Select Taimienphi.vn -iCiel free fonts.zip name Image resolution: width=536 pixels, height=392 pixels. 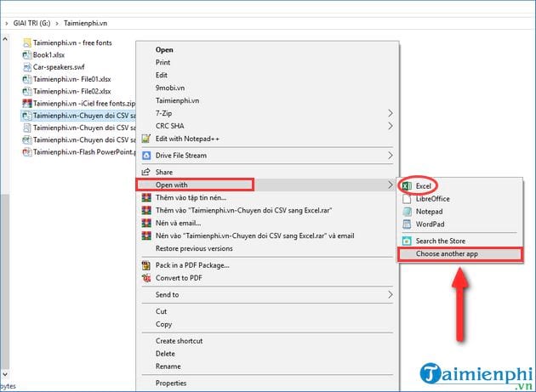pos(84,103)
